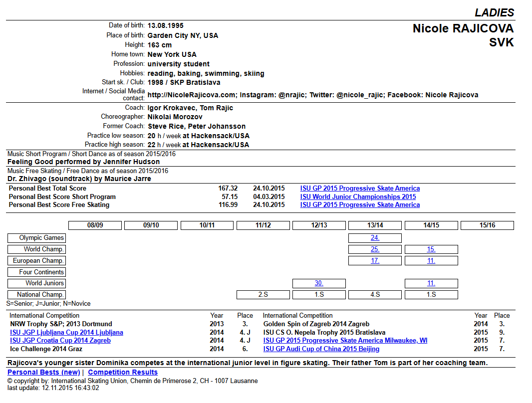Click Feeling Good performed by Jennifer Hudson
Viewport: 532px width, 403px height.
point(83,162)
